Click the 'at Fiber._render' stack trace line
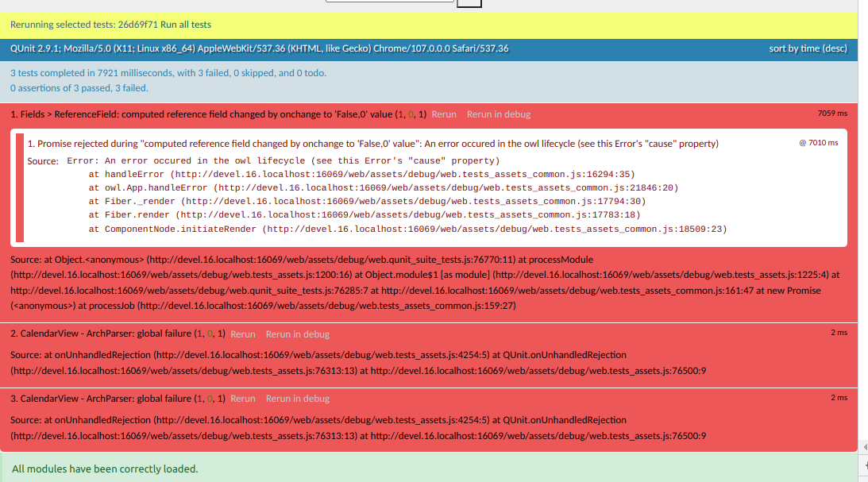868x482 pixels. (x=367, y=202)
